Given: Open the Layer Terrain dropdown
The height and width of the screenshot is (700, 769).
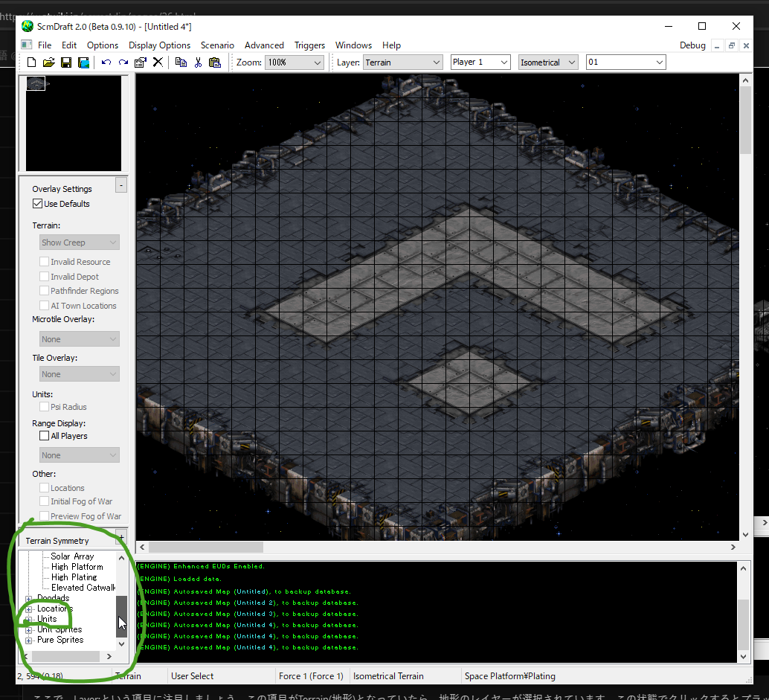Looking at the screenshot, I should tap(402, 62).
